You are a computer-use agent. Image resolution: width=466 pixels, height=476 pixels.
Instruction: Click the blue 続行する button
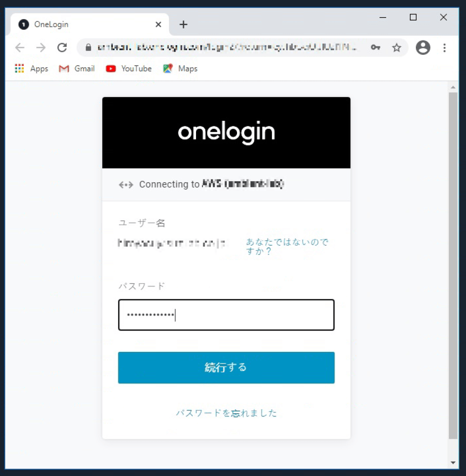click(x=226, y=368)
